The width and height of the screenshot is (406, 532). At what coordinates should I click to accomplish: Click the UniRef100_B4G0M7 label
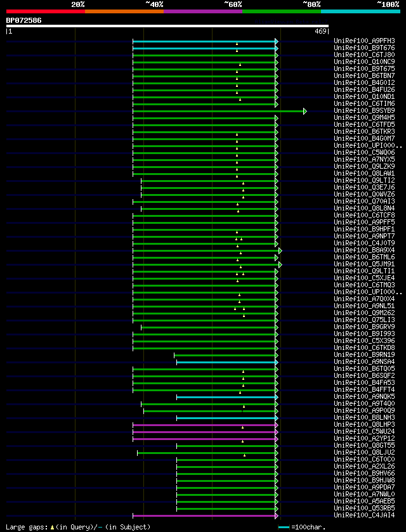(364, 138)
